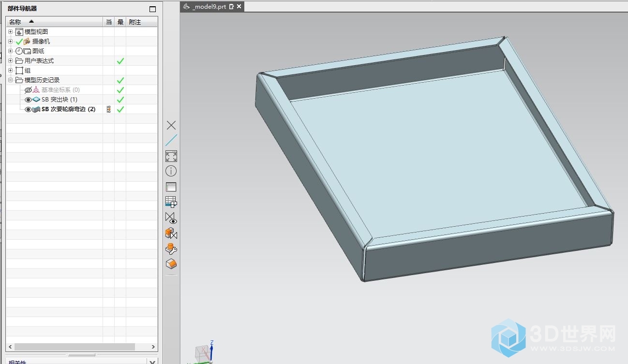This screenshot has width=628, height=364.
Task: Select the blue line tool in vertical toolbar
Action: tap(171, 140)
